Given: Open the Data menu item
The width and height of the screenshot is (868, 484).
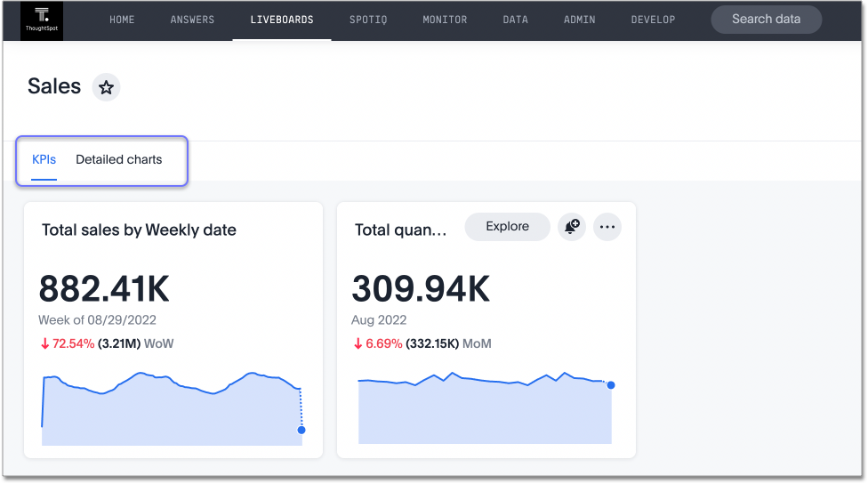Looking at the screenshot, I should 515,20.
